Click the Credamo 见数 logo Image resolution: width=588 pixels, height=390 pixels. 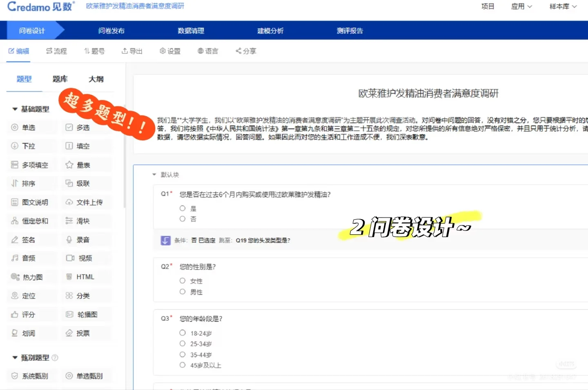click(x=41, y=7)
